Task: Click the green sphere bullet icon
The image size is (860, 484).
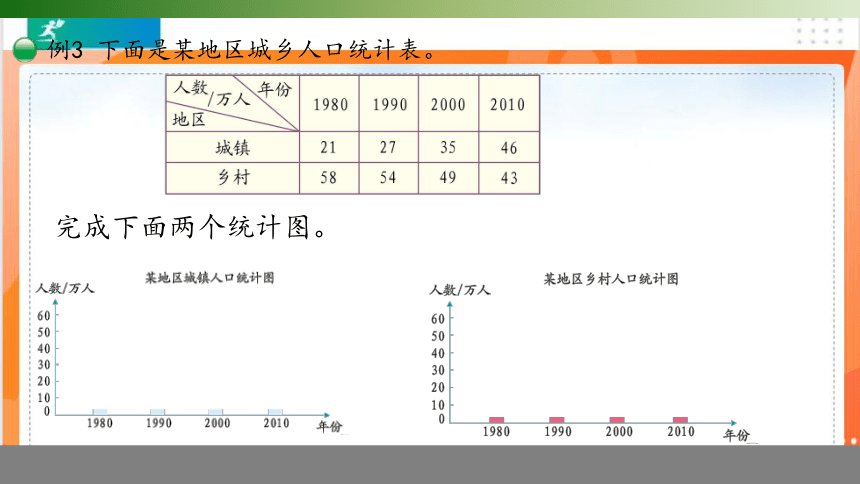Action: pos(24,49)
